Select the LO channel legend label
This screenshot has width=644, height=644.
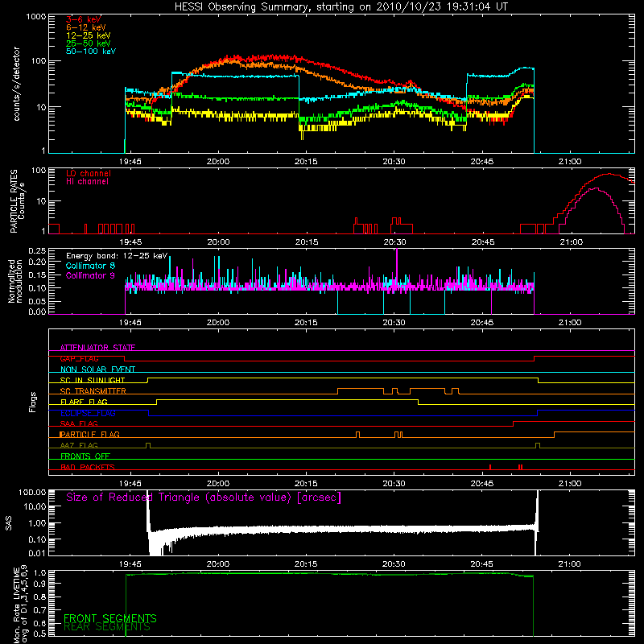89,173
